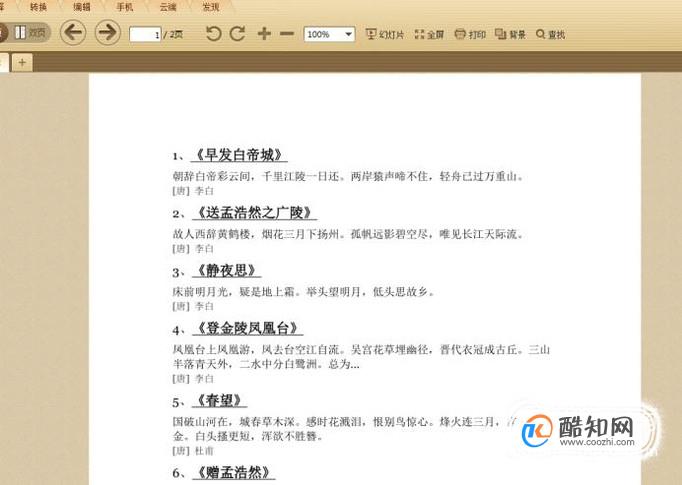Open the 发现 menu tab
This screenshot has height=485, width=682.
click(x=211, y=7)
